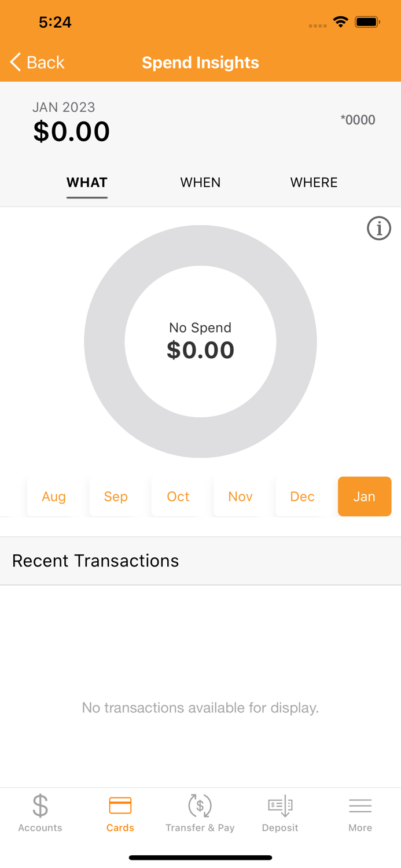Tap the donut chart showing No Spend
Image resolution: width=401 pixels, height=868 pixels.
tap(200, 341)
